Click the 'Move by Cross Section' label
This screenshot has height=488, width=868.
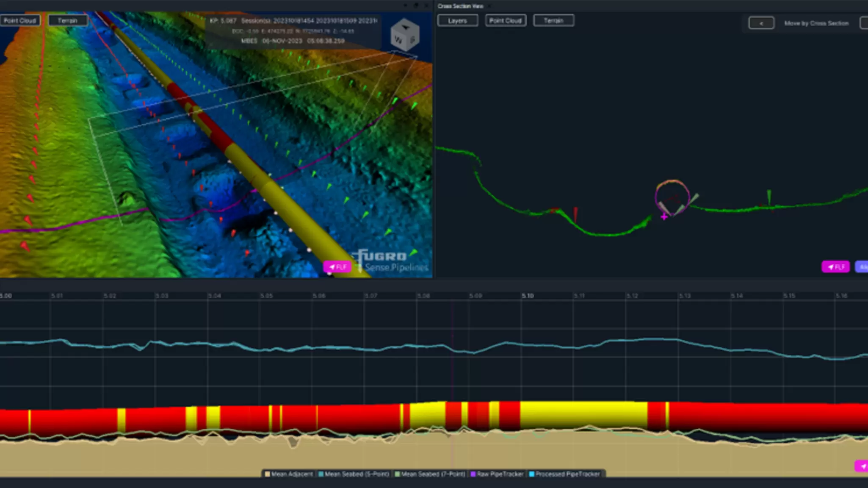point(816,23)
